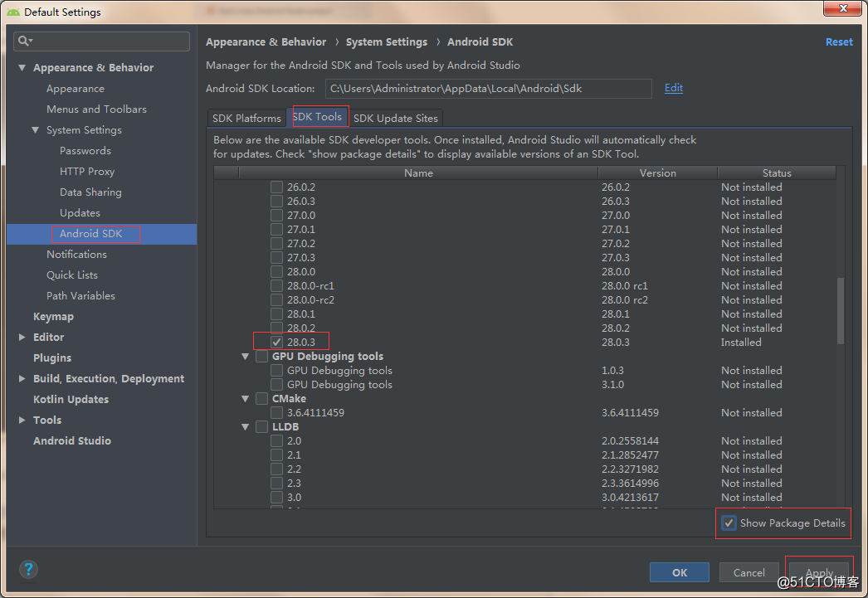868x598 pixels.
Task: Open Updates settings page
Action: (80, 213)
